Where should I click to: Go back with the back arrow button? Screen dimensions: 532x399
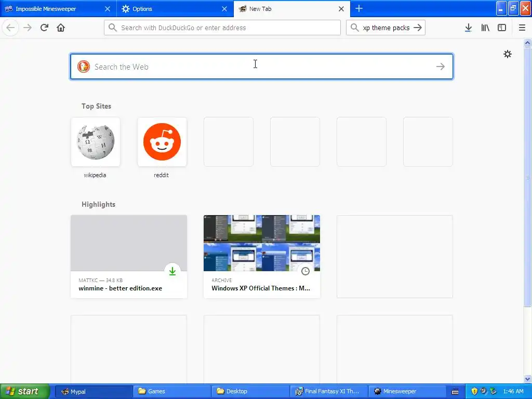[x=10, y=28]
